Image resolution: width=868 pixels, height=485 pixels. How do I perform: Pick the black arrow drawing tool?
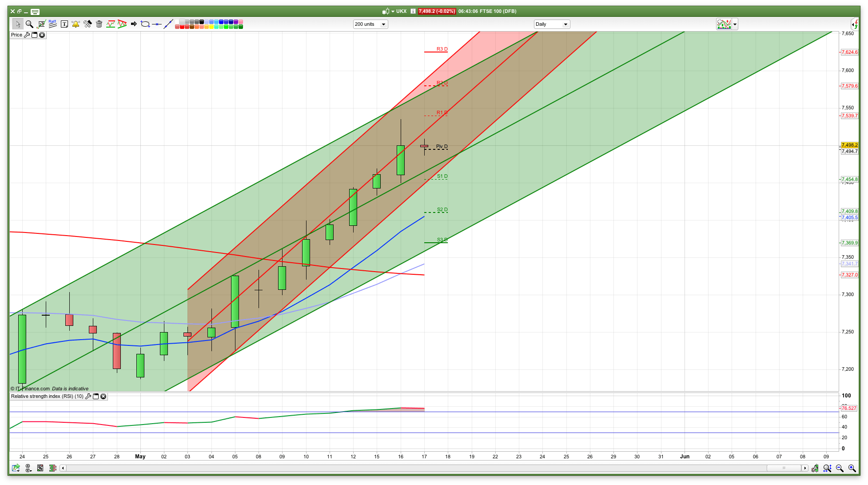(x=133, y=24)
